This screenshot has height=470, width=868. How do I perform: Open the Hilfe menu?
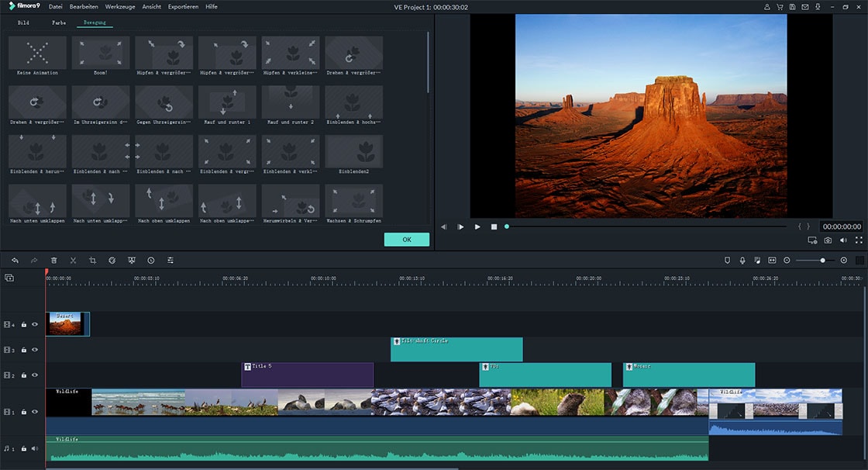pyautogui.click(x=212, y=7)
